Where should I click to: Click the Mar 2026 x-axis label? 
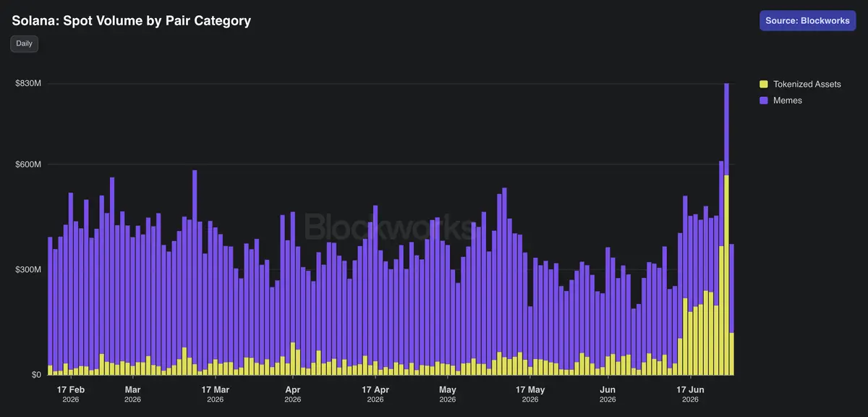pos(132,394)
